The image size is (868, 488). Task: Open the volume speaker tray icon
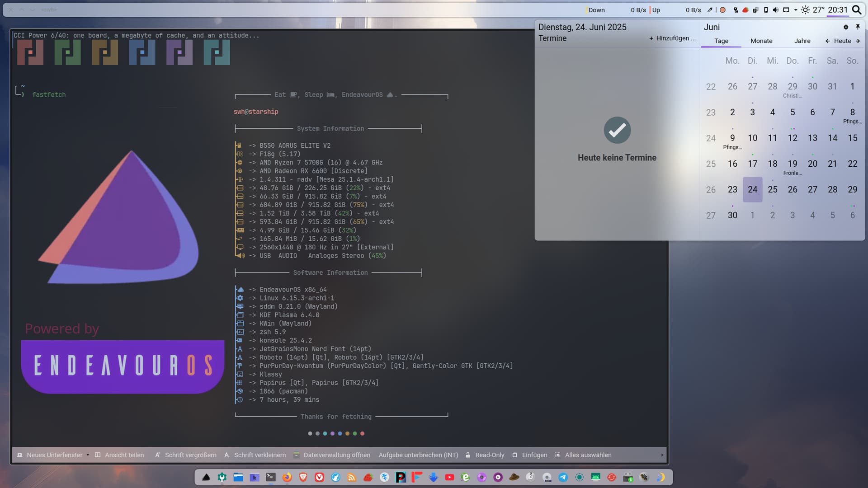point(776,10)
